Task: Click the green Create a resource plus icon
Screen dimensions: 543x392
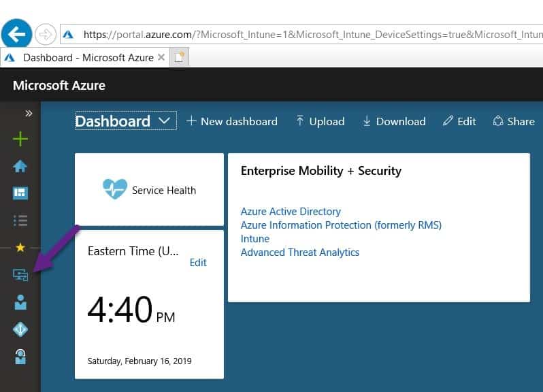Action: [20, 140]
